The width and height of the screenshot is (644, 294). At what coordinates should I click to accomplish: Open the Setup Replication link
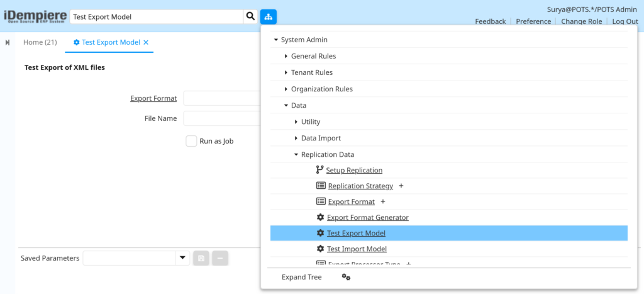point(354,170)
